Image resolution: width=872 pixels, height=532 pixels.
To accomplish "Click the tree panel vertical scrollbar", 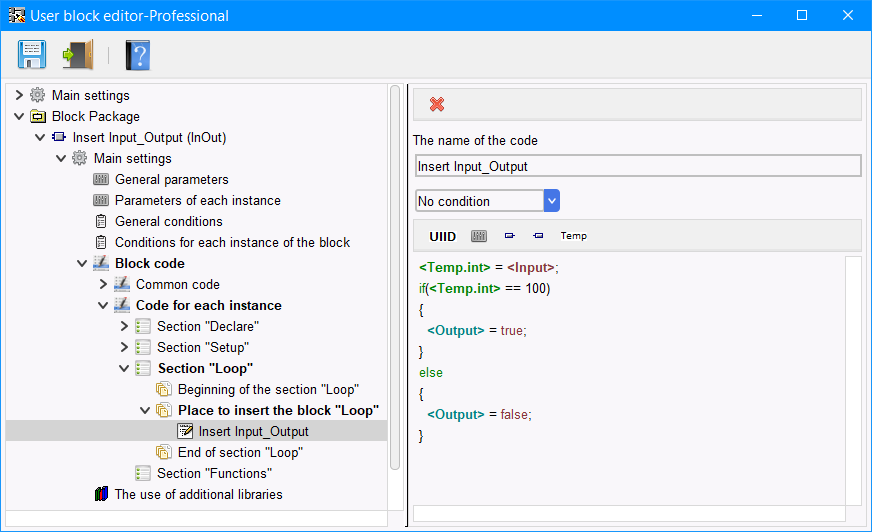I will point(395,277).
